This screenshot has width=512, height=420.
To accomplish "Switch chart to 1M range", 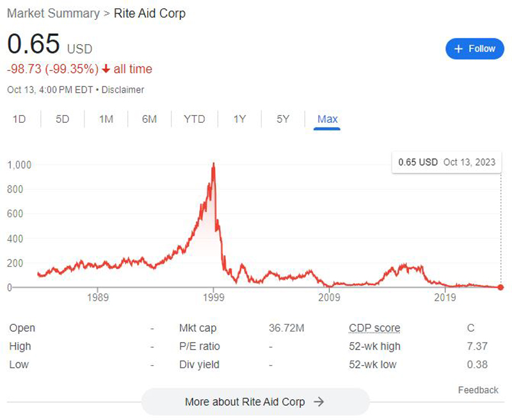I will pyautogui.click(x=106, y=119).
